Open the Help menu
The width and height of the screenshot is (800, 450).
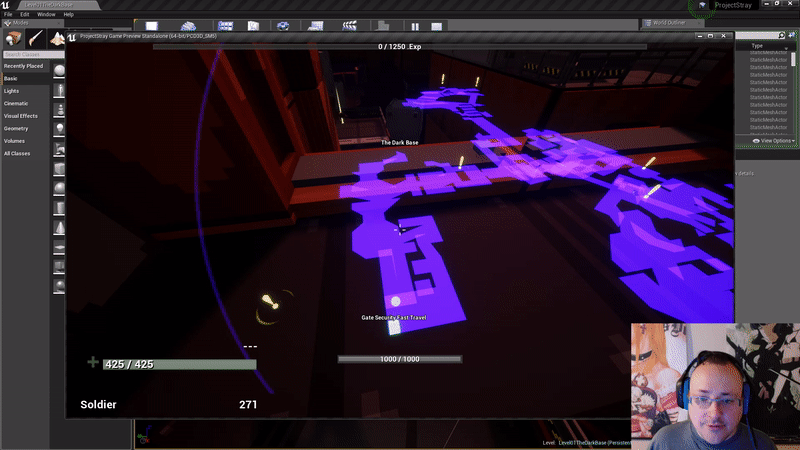pos(68,14)
